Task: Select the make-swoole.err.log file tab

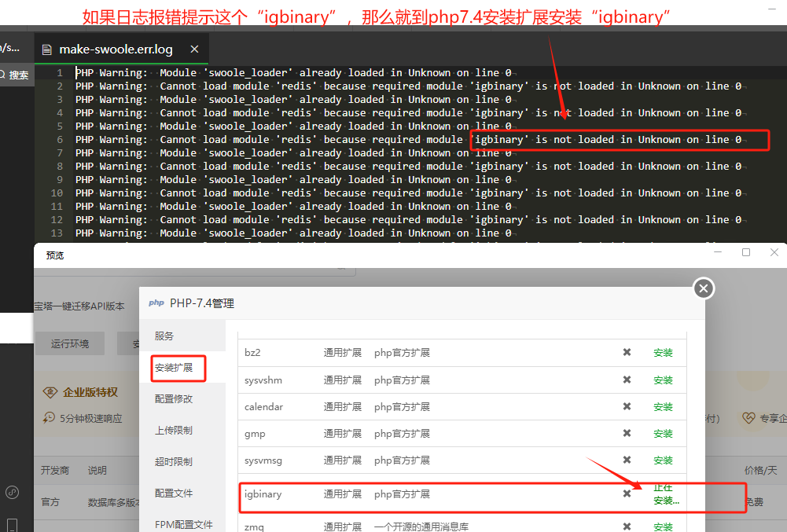Action: [121, 50]
